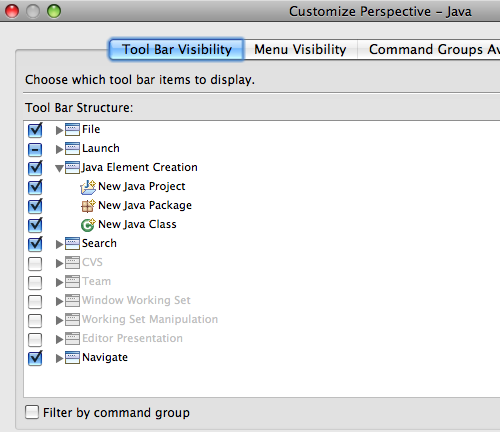500x432 pixels.
Task: Expand the Working Set Manipulation node
Action: [x=59, y=320]
